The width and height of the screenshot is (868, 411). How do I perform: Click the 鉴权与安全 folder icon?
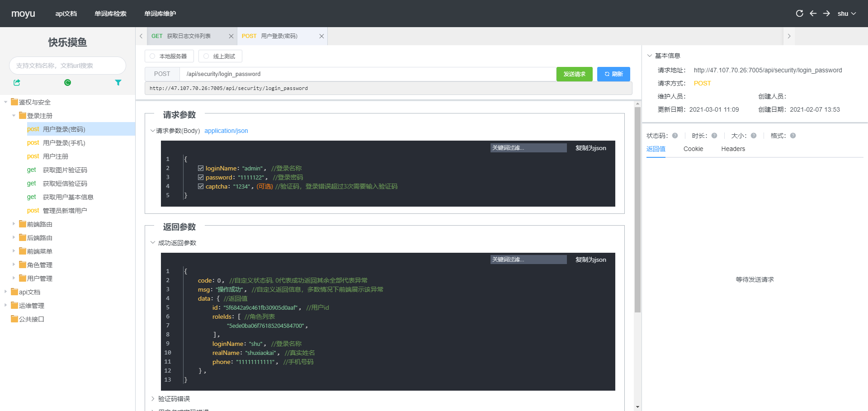(14, 102)
